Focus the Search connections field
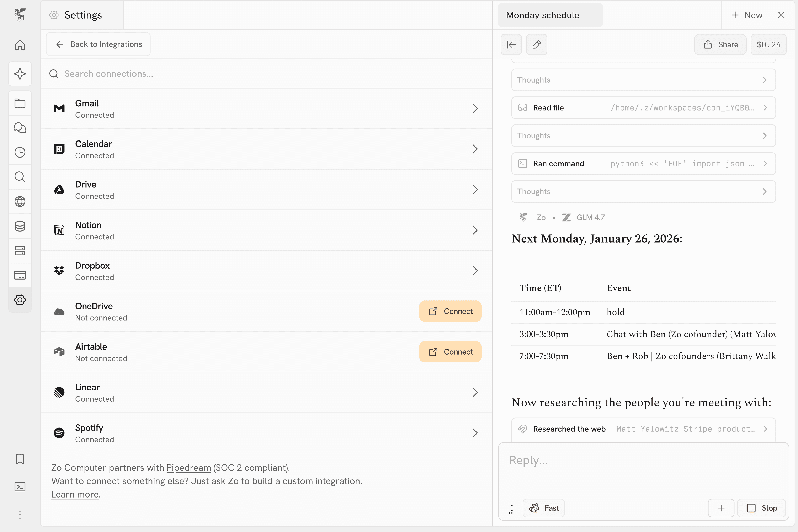This screenshot has height=532, width=798. tap(266, 74)
